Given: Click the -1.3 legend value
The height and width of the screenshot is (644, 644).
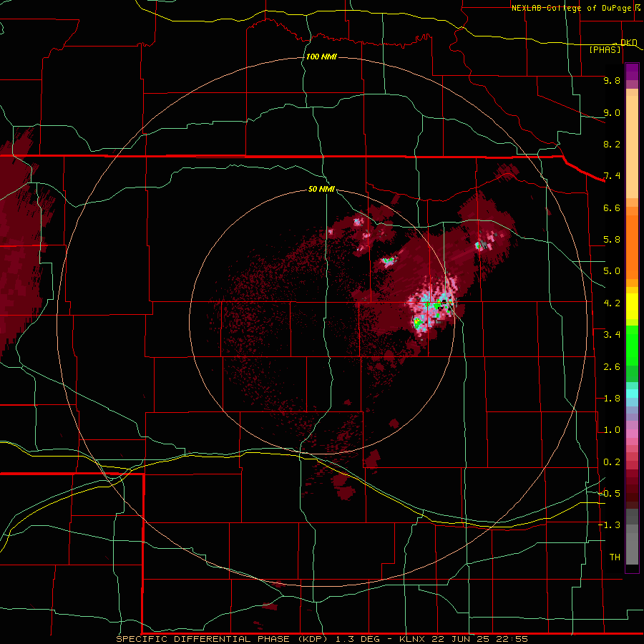Looking at the screenshot, I should point(609,525).
